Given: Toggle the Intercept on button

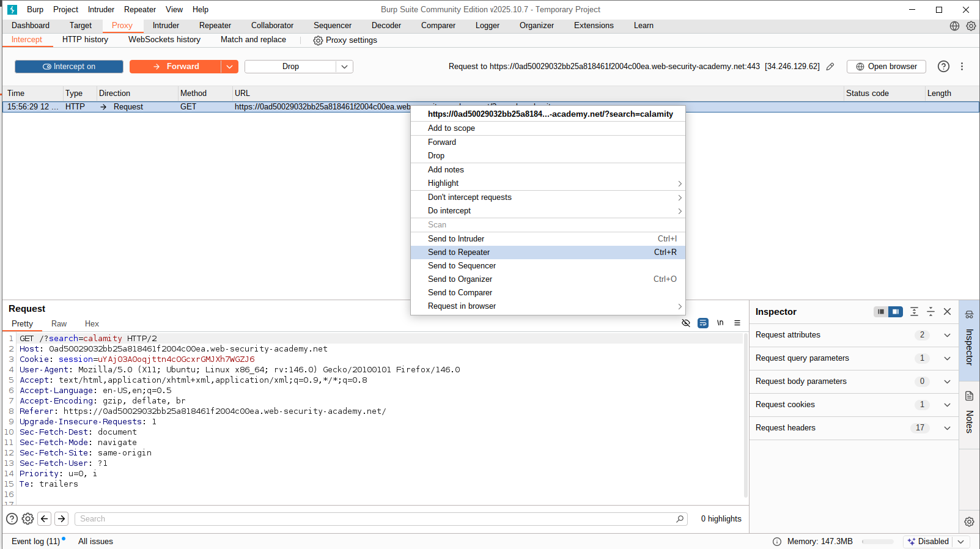Looking at the screenshot, I should [x=69, y=67].
